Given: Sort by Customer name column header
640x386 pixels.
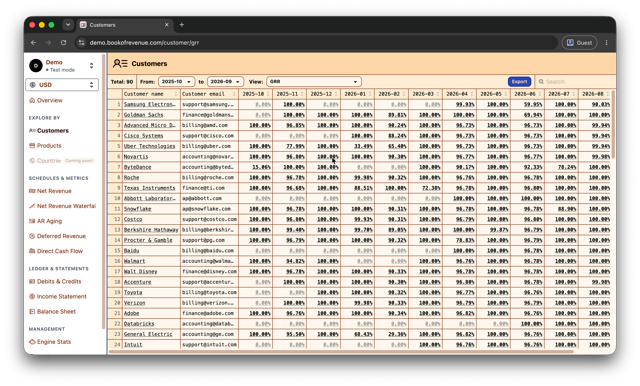Looking at the screenshot, I should pos(151,94).
